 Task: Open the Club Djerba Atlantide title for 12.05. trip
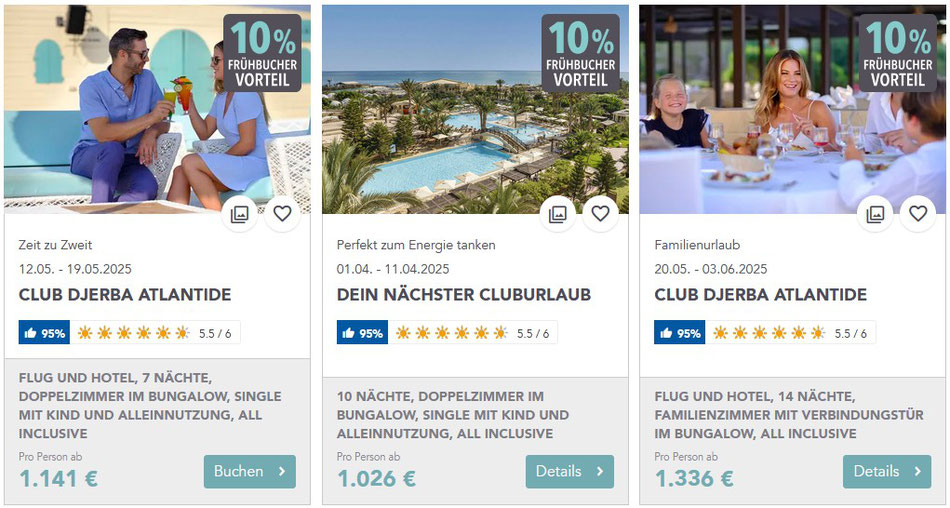click(x=125, y=295)
